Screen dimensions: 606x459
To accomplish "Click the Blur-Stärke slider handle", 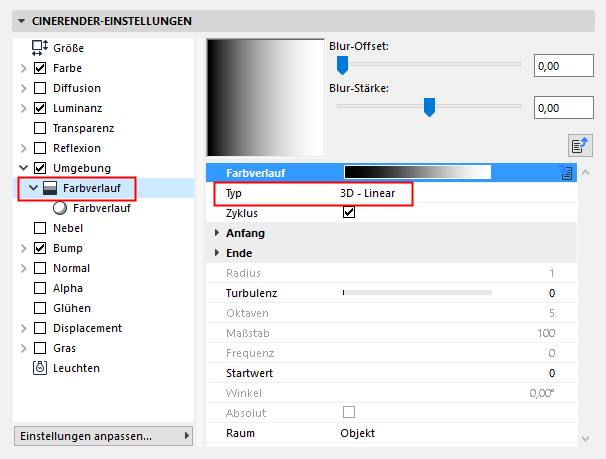I will pyautogui.click(x=429, y=105).
